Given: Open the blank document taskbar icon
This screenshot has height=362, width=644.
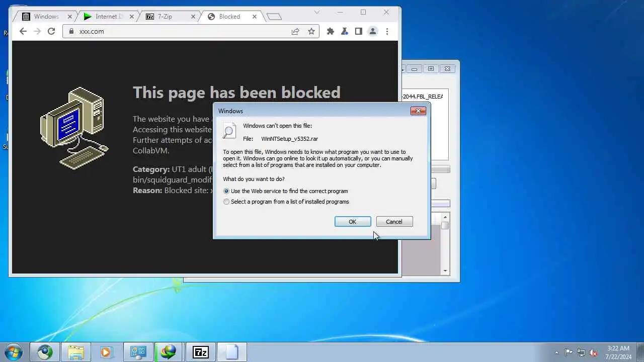Looking at the screenshot, I should coord(231,352).
